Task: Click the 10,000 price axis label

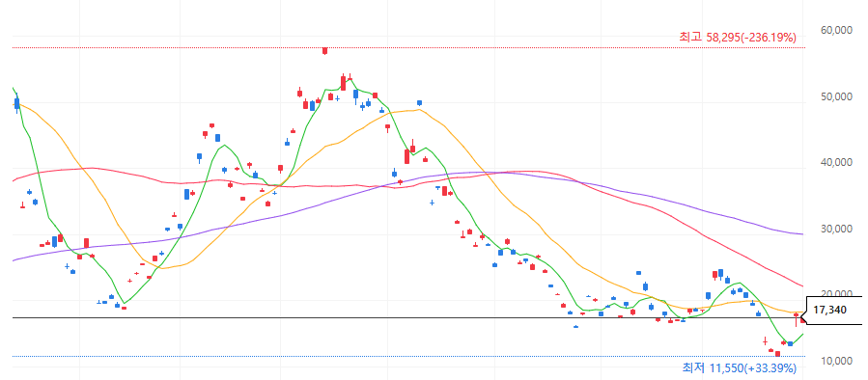Action: tap(835, 361)
